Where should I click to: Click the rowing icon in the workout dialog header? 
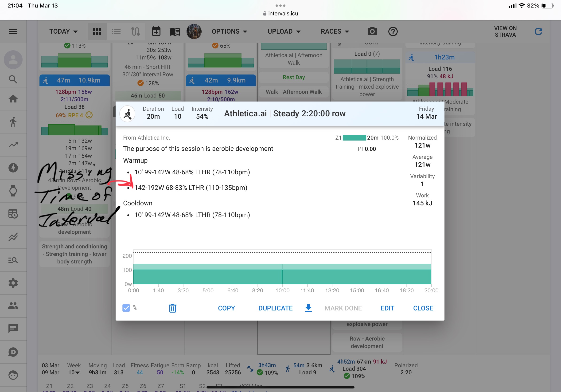(127, 114)
